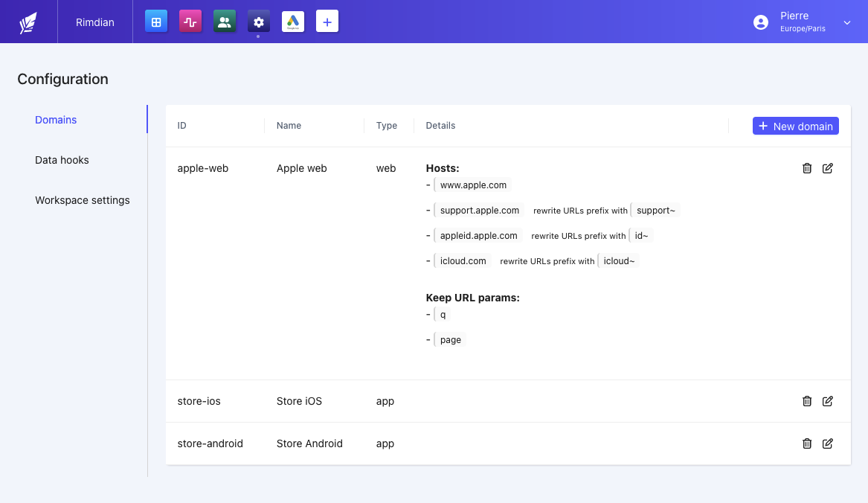
Task: Expand the Pierre account dropdown chevron
Action: tap(846, 22)
